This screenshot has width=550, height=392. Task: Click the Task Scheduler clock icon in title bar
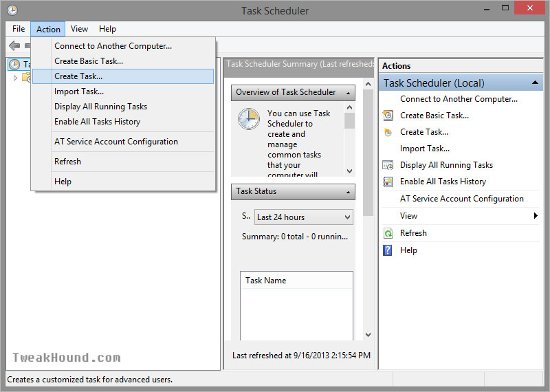(x=12, y=10)
